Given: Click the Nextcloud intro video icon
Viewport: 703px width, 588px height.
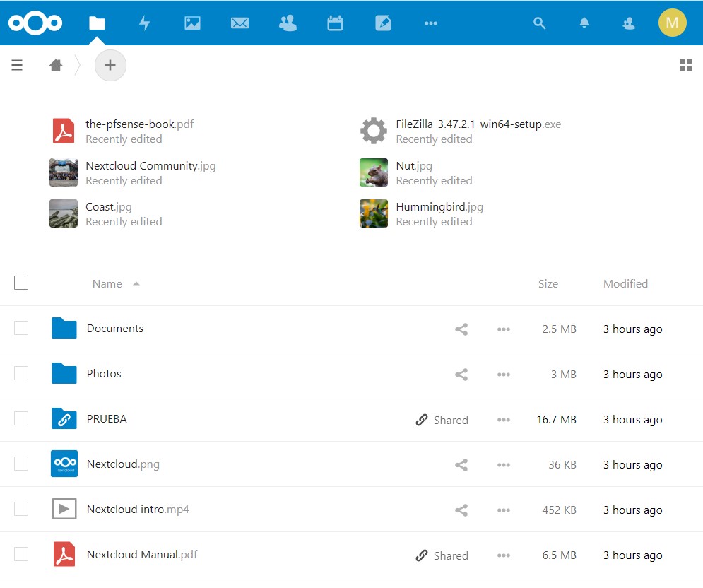Looking at the screenshot, I should click(64, 509).
